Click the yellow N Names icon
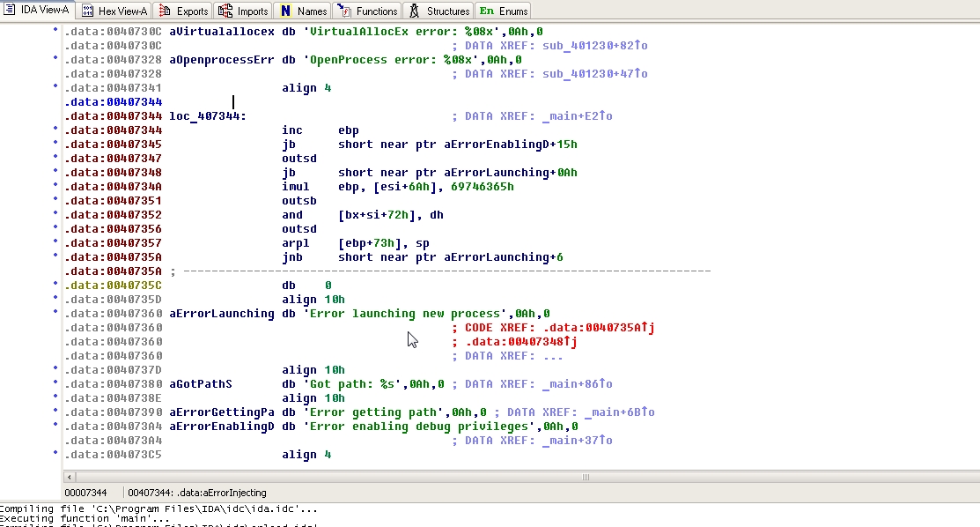980x527 pixels. (x=285, y=11)
